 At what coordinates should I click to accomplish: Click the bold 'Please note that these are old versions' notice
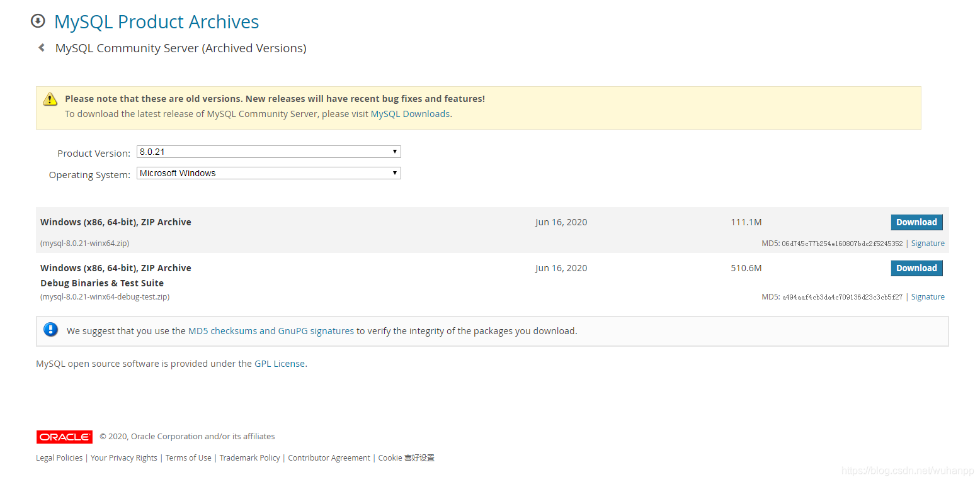(275, 99)
